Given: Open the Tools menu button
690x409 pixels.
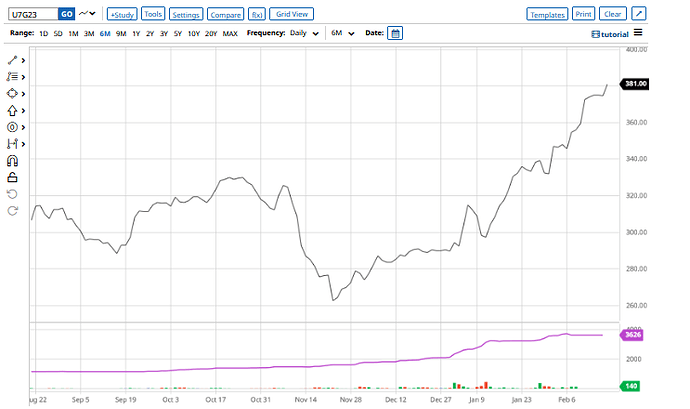Looking at the screenshot, I should click(153, 14).
